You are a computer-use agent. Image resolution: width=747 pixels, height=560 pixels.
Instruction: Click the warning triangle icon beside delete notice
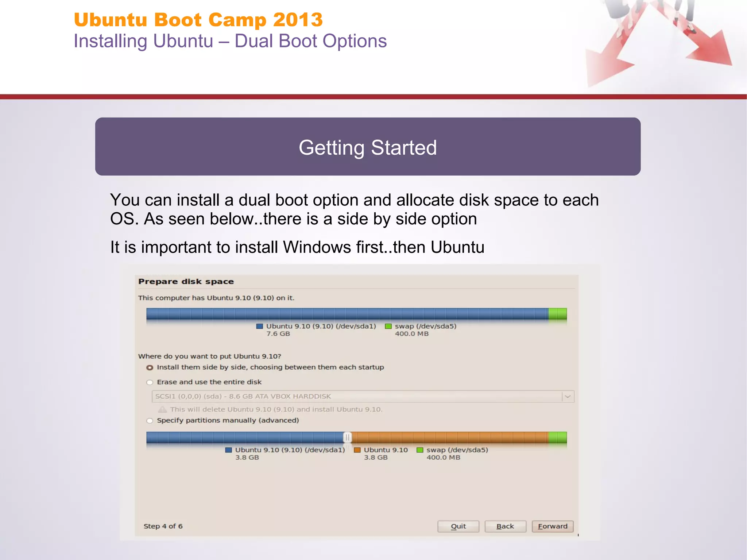pos(162,409)
